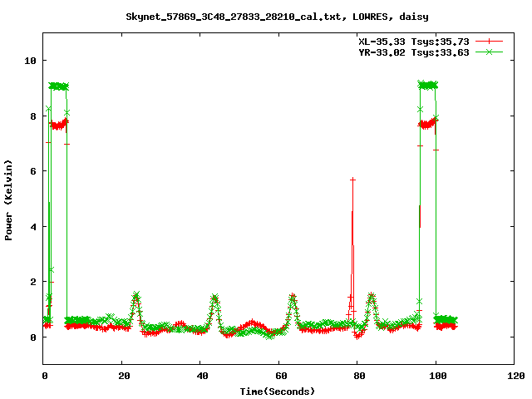Click the y-axis tick label 8
This screenshot has height=399, width=532.
click(x=33, y=116)
